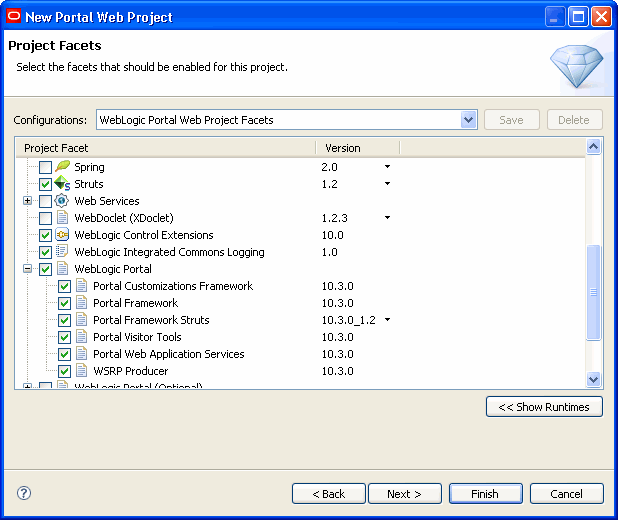The width and height of the screenshot is (618, 520).
Task: Enable the WebDoclet (XDoclet) checkbox
Action: pyautogui.click(x=45, y=218)
